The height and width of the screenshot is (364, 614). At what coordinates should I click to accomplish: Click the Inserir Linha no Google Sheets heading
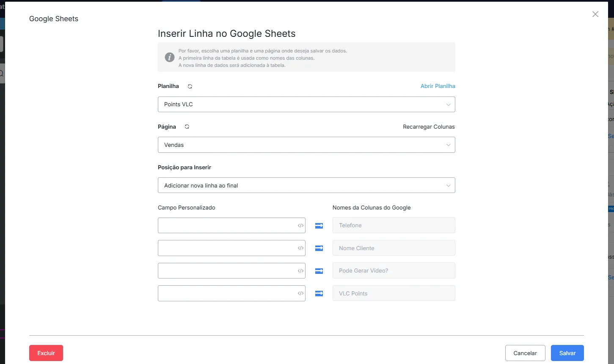click(227, 34)
